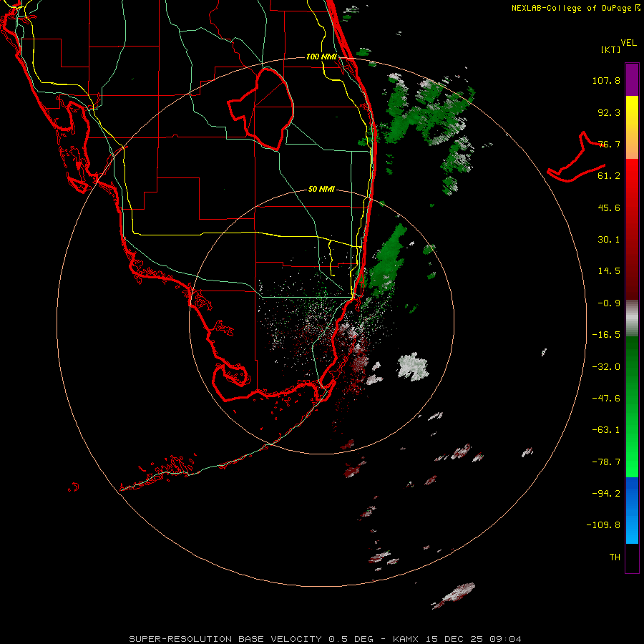Click the yellow segment of the color bar
The image size is (644, 644).
(632, 127)
